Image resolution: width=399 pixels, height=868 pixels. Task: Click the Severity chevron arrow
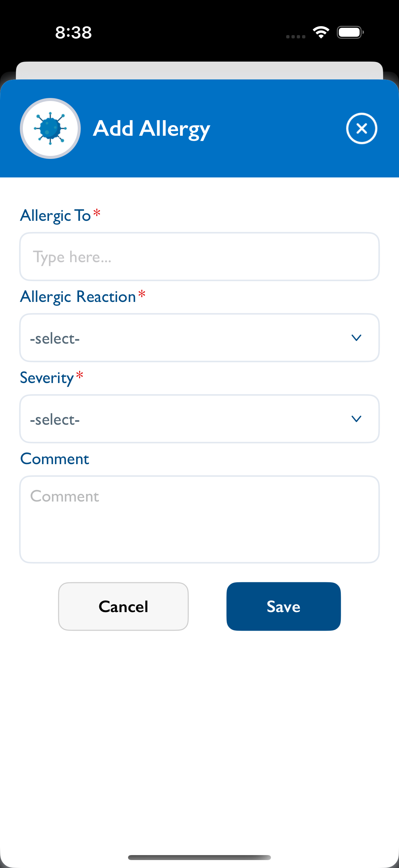click(x=356, y=419)
